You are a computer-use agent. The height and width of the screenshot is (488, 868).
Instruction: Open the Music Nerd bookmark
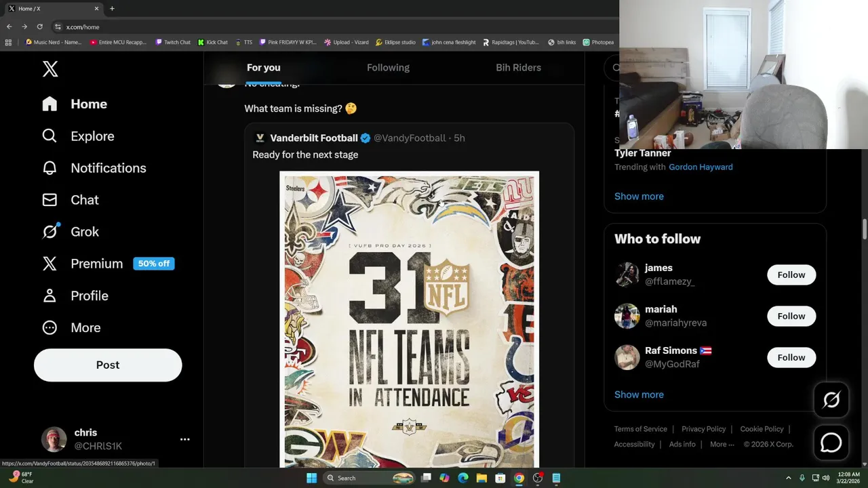(54, 42)
